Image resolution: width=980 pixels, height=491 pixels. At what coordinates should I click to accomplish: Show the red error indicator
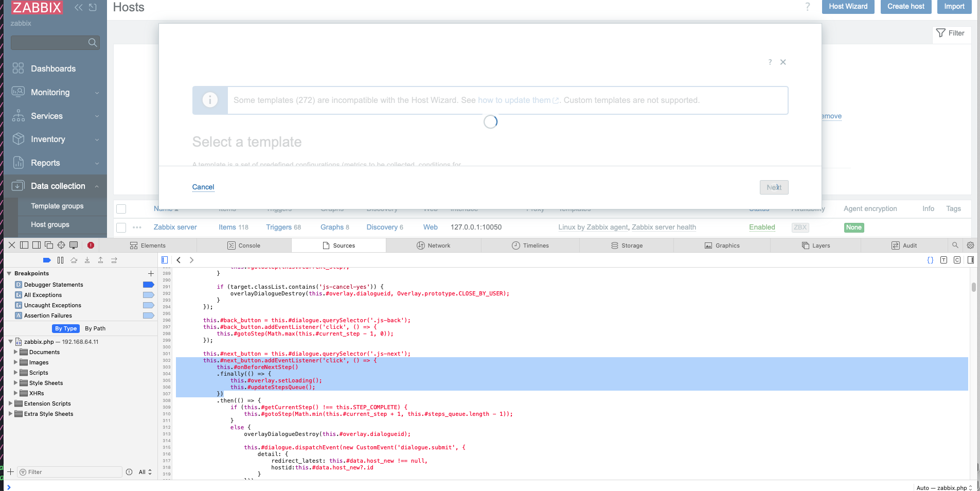[91, 246]
